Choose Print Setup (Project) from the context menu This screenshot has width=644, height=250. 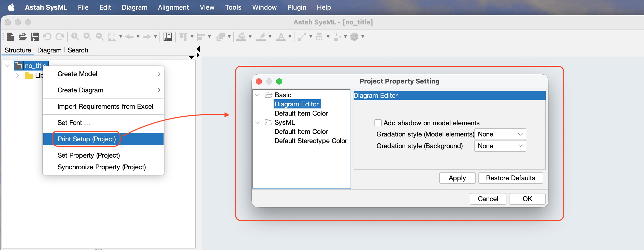tap(87, 139)
